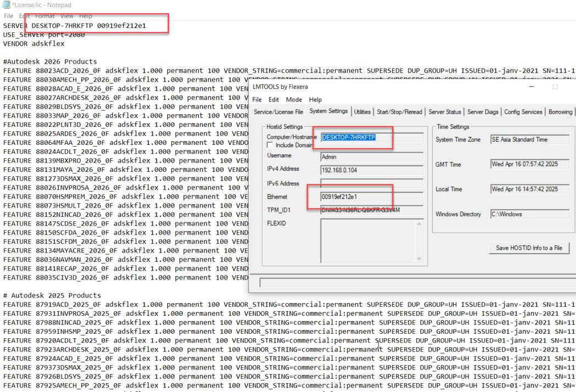Screen dimensions: 576x392
Task: Minimize the LMTOOLS window
Action: point(532,87)
